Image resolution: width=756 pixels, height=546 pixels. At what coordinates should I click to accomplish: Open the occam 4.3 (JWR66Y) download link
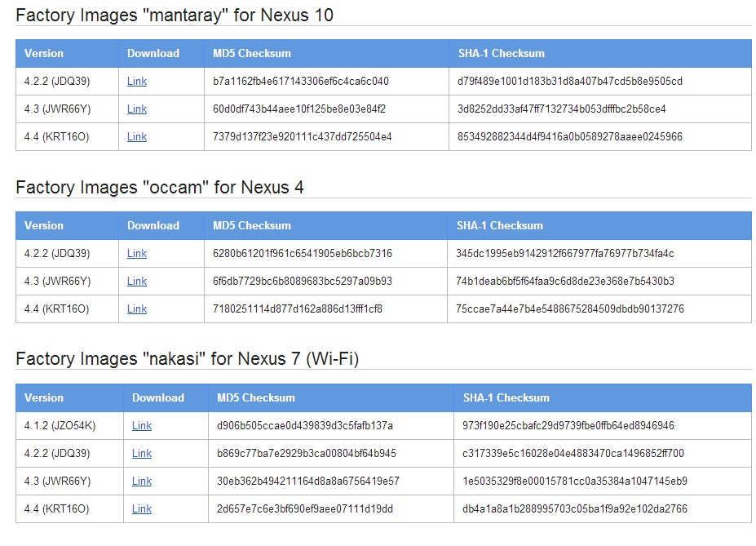pos(137,282)
